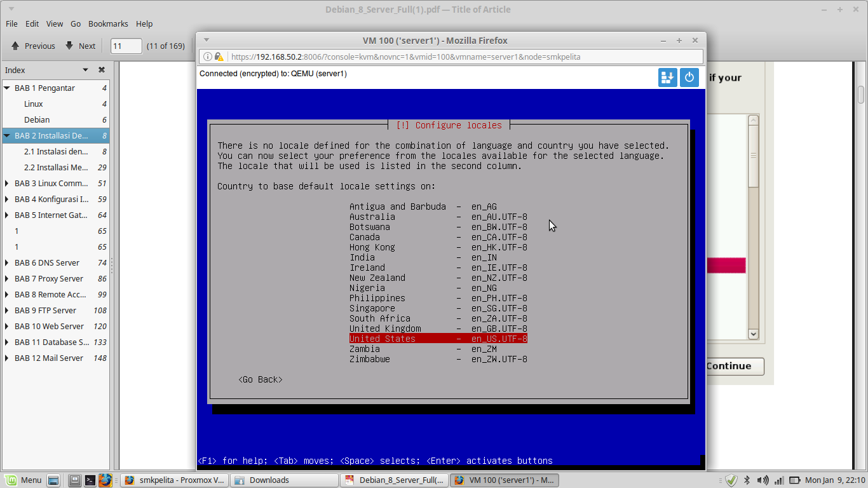Click the blue console keys icon beside power
The width and height of the screenshot is (868, 488).
coord(668,78)
